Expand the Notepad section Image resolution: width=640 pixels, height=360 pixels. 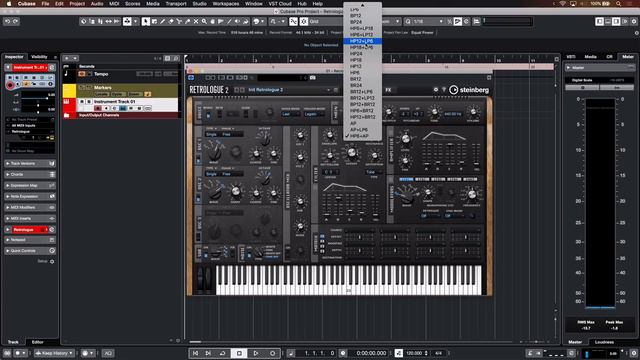30,240
